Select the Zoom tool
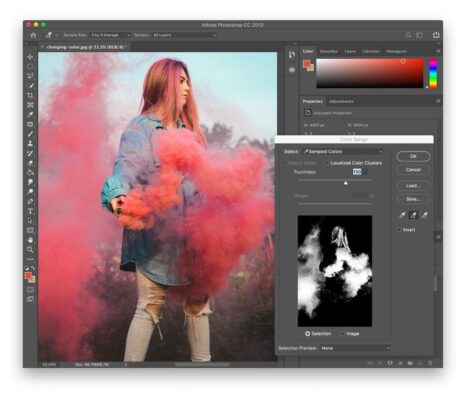The height and width of the screenshot is (400, 467). (x=30, y=249)
